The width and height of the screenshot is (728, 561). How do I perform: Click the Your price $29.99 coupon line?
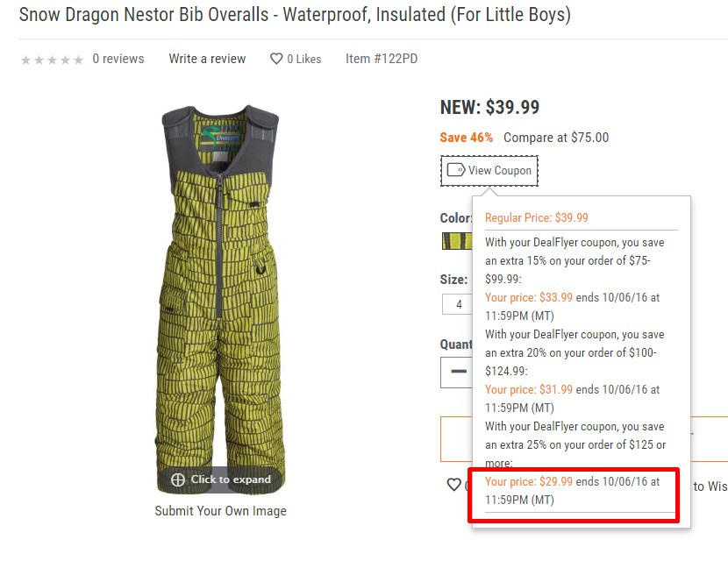pyautogui.click(x=572, y=491)
